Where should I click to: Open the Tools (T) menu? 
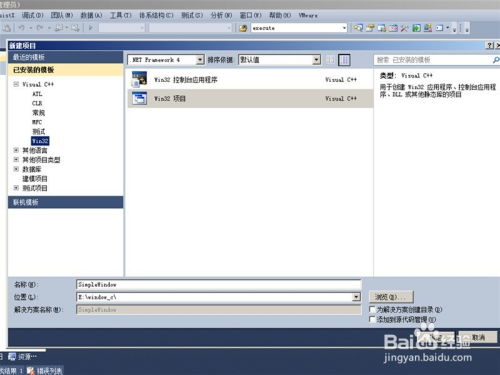121,15
